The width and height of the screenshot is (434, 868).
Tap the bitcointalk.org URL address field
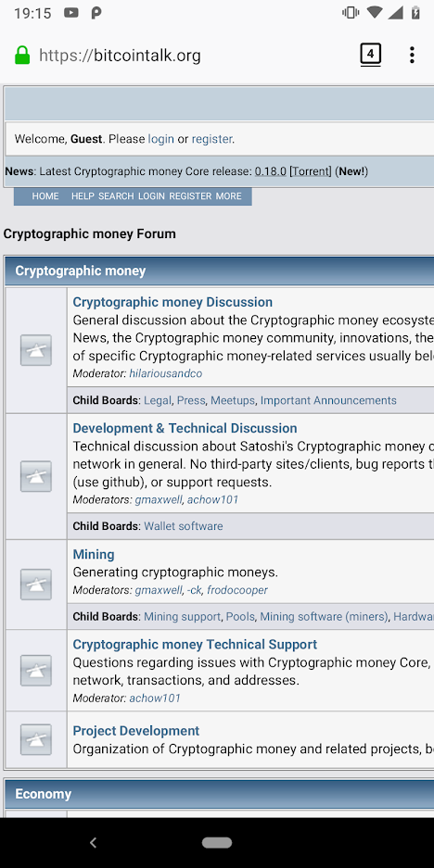(x=188, y=56)
